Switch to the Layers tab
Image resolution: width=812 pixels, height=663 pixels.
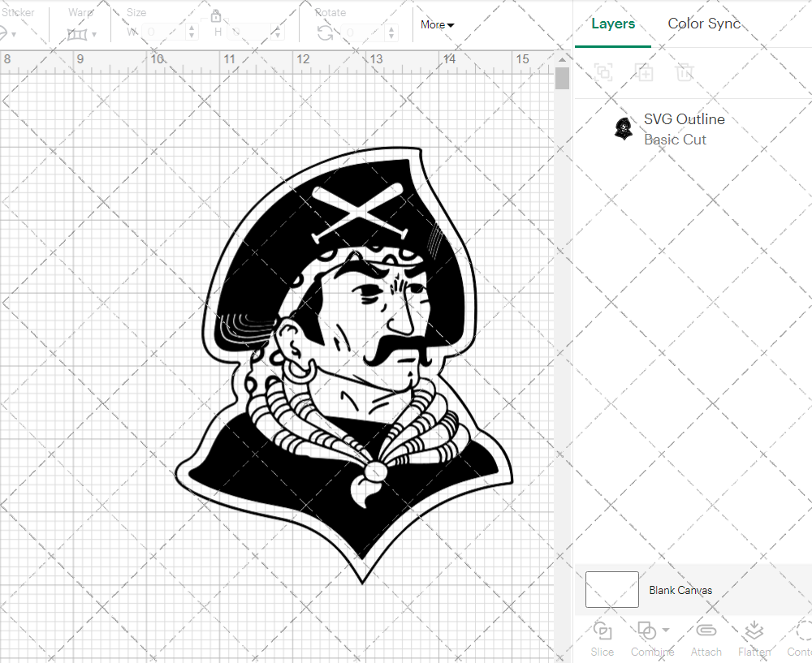[x=613, y=24]
